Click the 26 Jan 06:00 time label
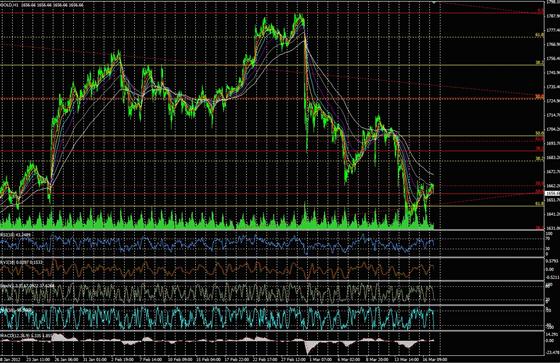The height and width of the screenshot is (363, 560). click(x=67, y=359)
